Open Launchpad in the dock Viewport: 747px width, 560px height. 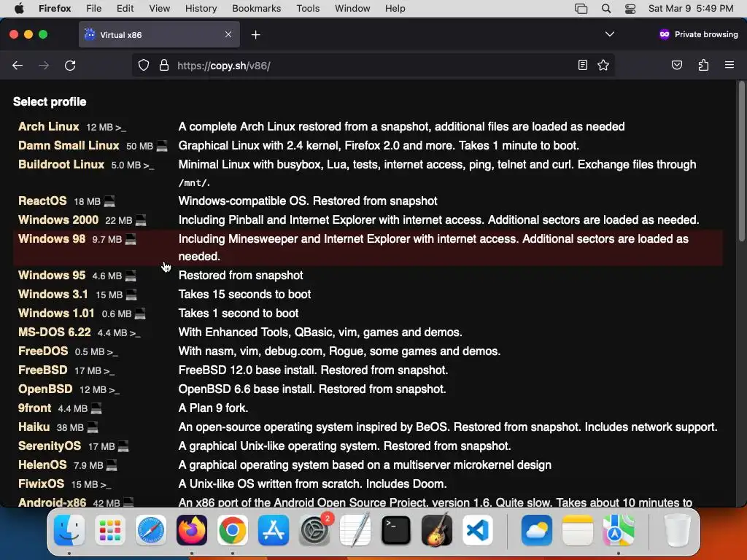point(110,530)
